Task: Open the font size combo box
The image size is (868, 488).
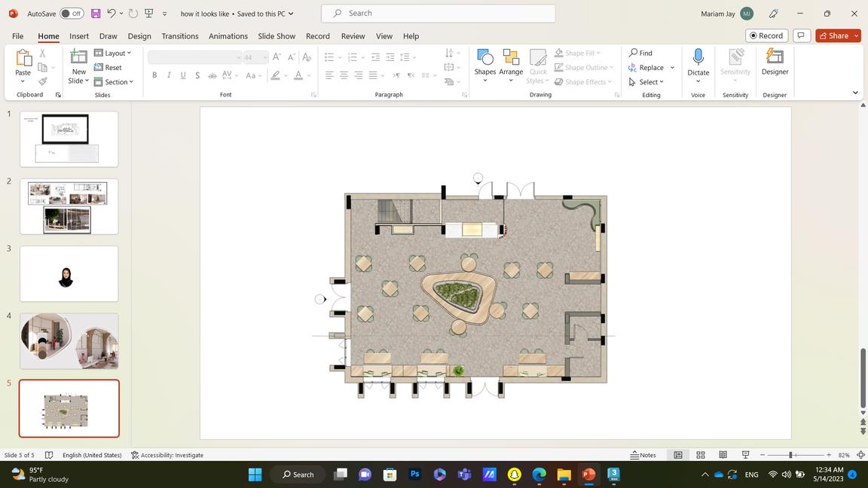Action: [x=255, y=57]
